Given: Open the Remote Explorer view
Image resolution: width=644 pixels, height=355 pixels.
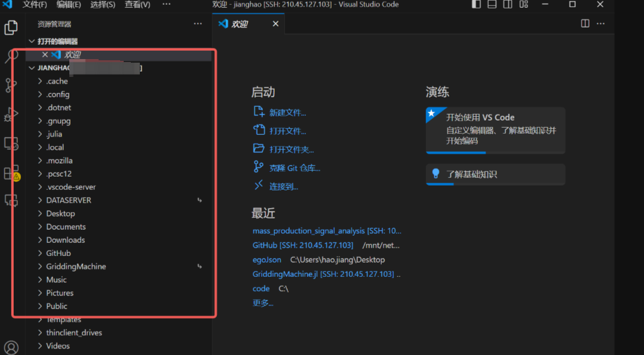Looking at the screenshot, I should pyautogui.click(x=11, y=144).
